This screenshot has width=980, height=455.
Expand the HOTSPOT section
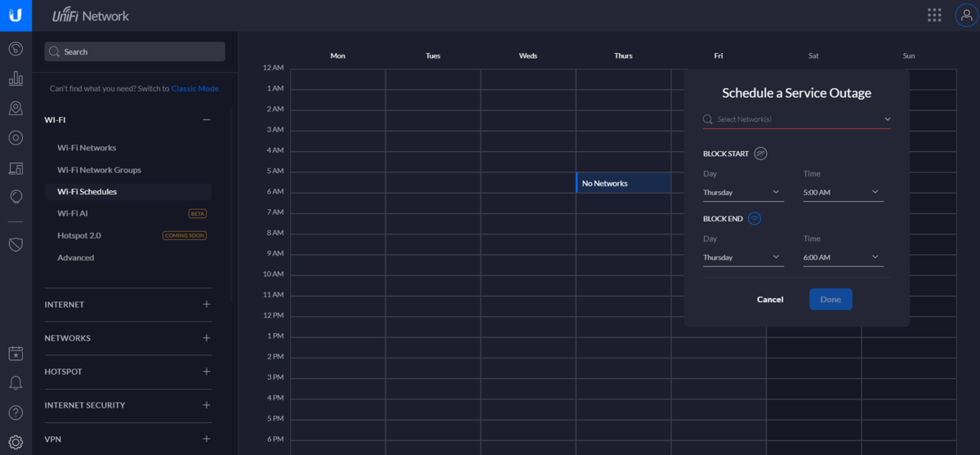coord(207,371)
